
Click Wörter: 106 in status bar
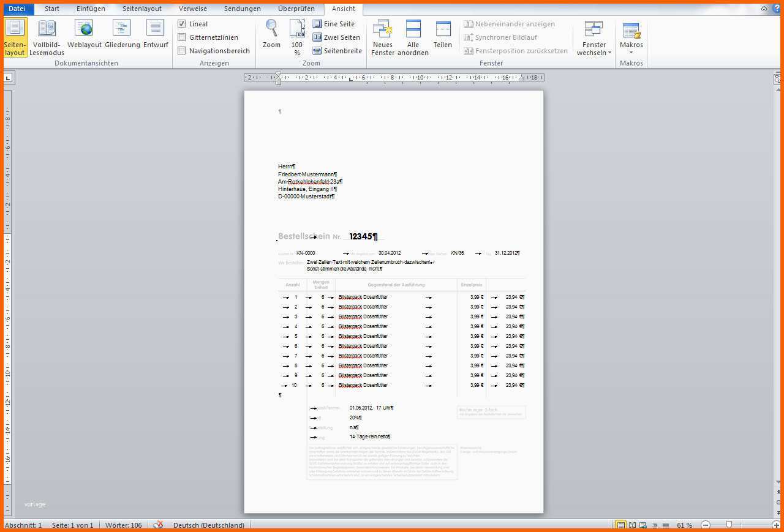click(124, 525)
